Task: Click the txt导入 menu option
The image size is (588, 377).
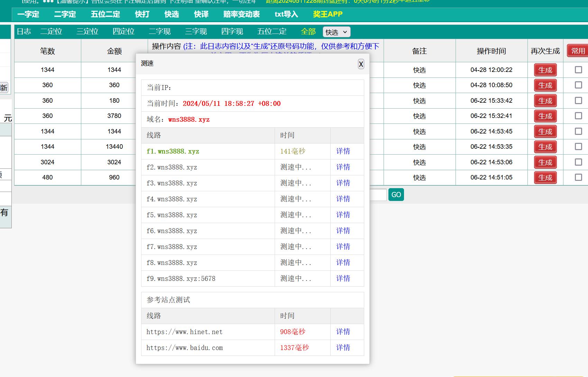Action: (x=286, y=15)
